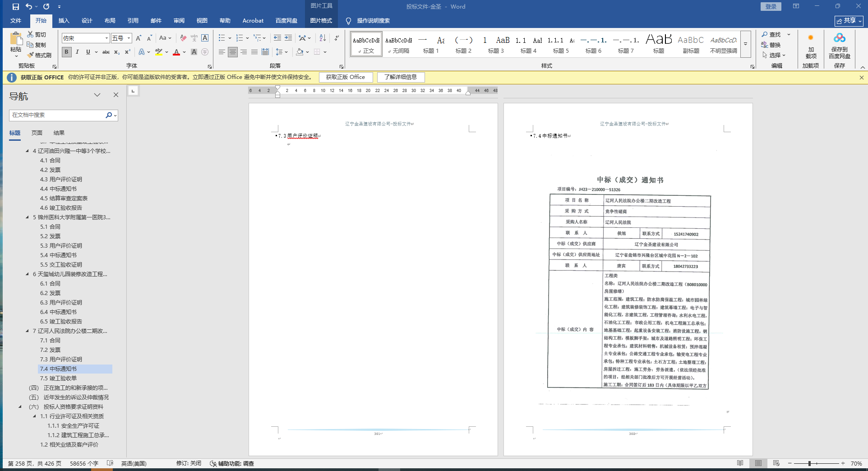This screenshot has width=868, height=471.
Task: Open the spelling check status icon
Action: pyautogui.click(x=110, y=463)
